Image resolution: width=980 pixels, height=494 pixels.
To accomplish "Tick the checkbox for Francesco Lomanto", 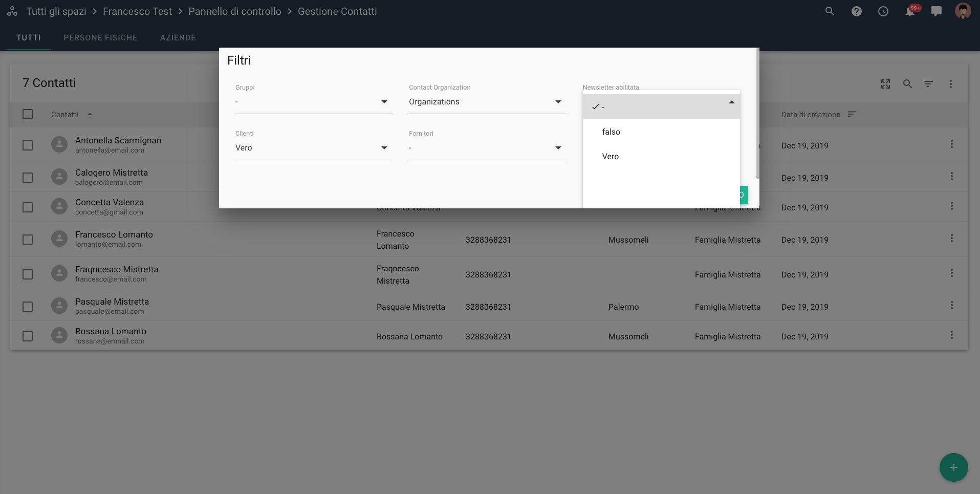I will tap(28, 240).
